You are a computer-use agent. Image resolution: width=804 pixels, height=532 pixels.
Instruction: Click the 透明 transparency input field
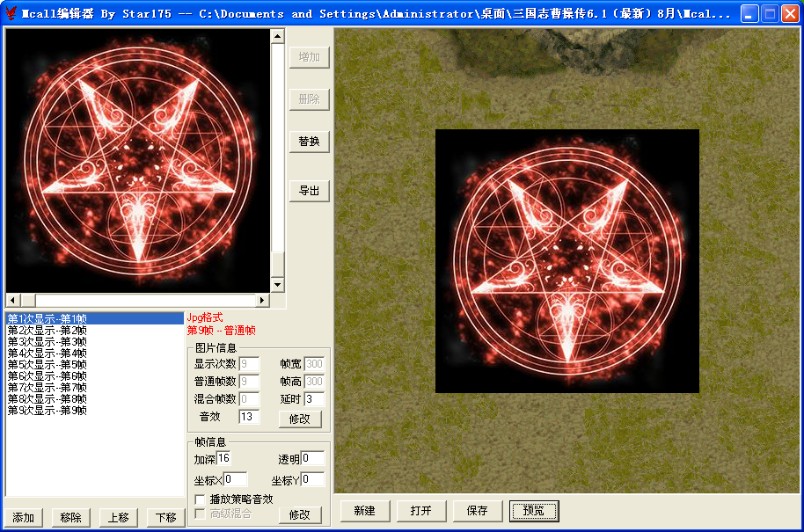click(x=312, y=459)
